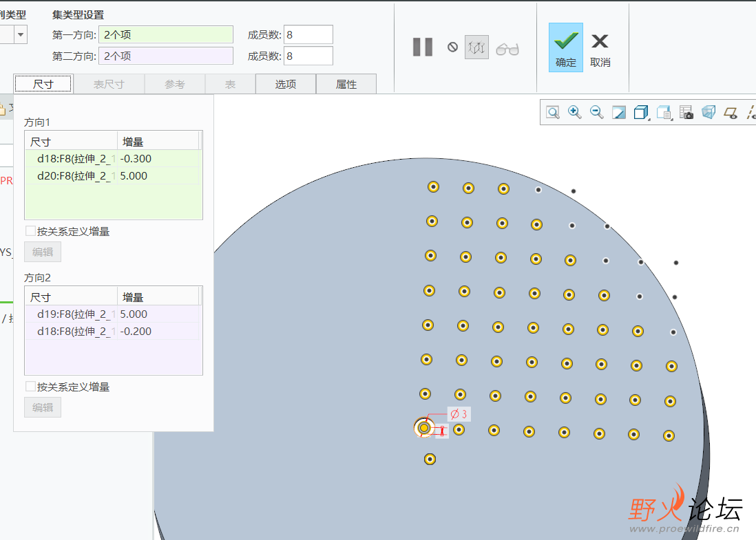Viewport: 756px width, 540px height.
Task: Open the 选项 tab
Action: pyautogui.click(x=286, y=85)
